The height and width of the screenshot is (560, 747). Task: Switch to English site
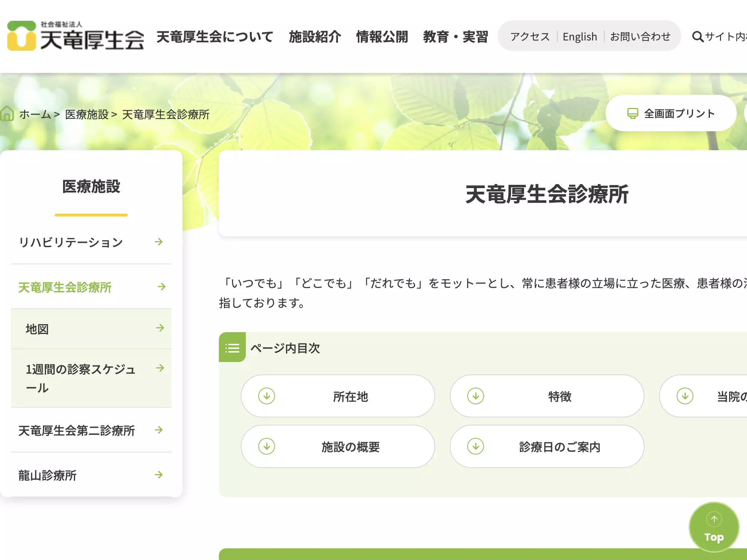coord(580,36)
